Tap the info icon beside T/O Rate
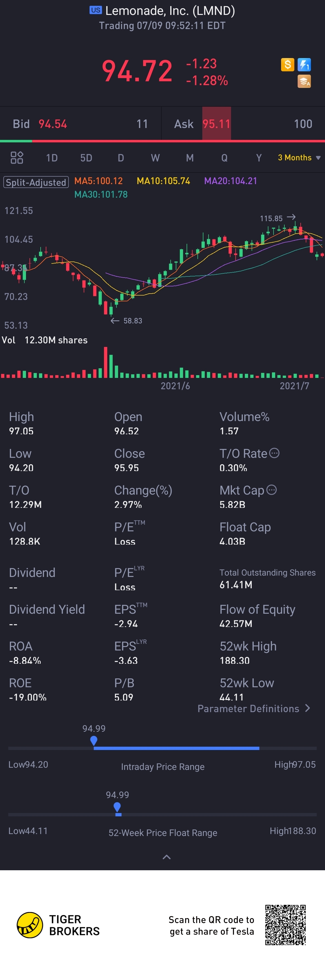Screen dimensions: 325x980 point(274,453)
